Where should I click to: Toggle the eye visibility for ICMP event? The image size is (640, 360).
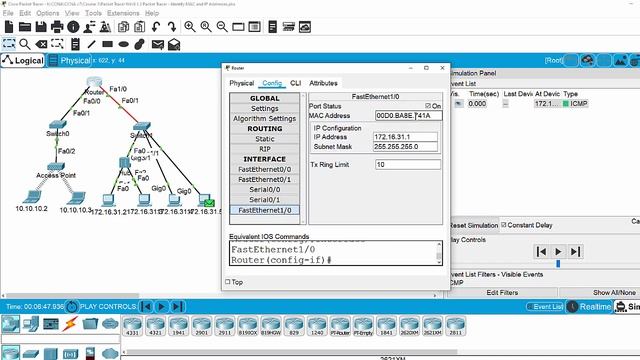click(x=458, y=104)
